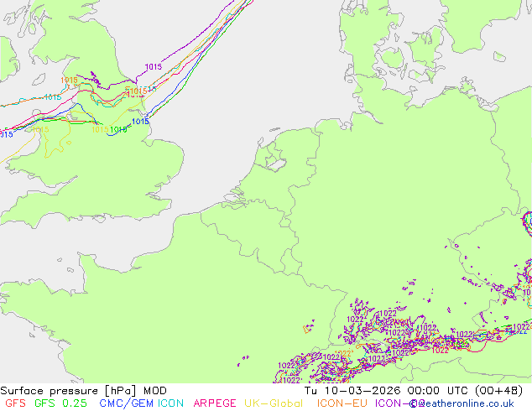Click the Surface pressure [hPa] MOD title

pyautogui.click(x=83, y=391)
